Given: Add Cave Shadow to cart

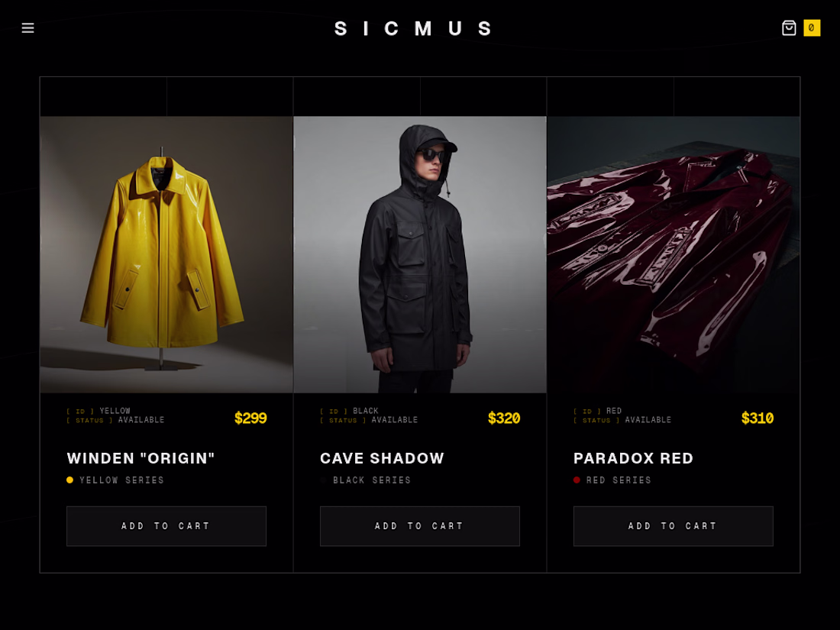Looking at the screenshot, I should pos(419,526).
